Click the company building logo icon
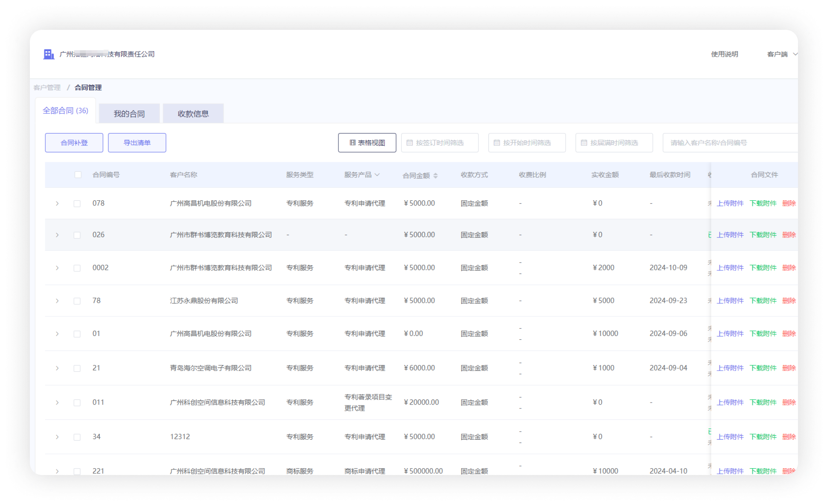 [49, 54]
